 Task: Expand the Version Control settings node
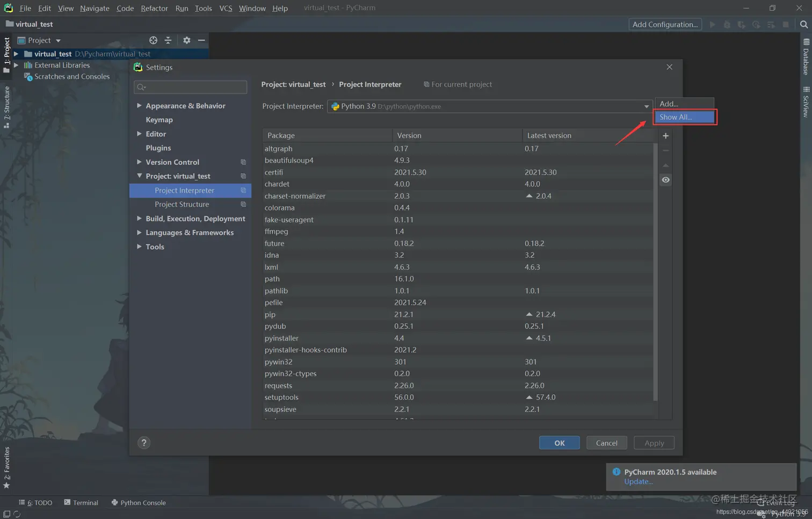[139, 162]
